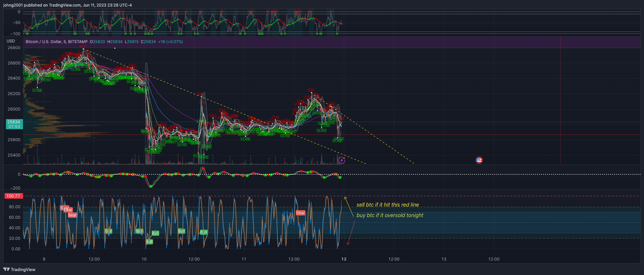Click the 10 date on time axis

(144, 259)
